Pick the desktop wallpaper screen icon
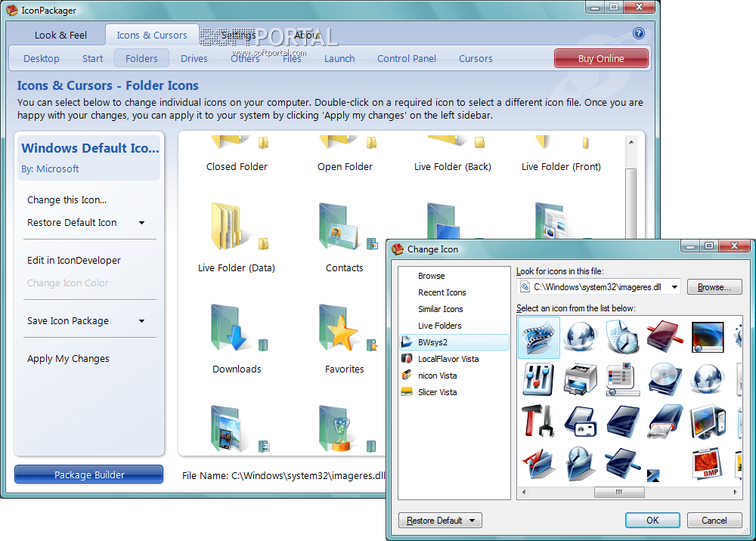756x541 pixels. tap(708, 337)
